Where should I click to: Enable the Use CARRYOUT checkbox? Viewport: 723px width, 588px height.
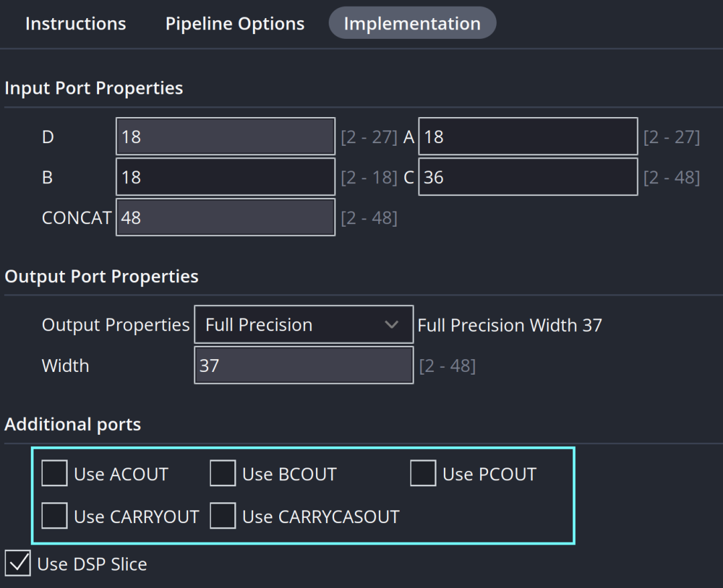pos(55,516)
